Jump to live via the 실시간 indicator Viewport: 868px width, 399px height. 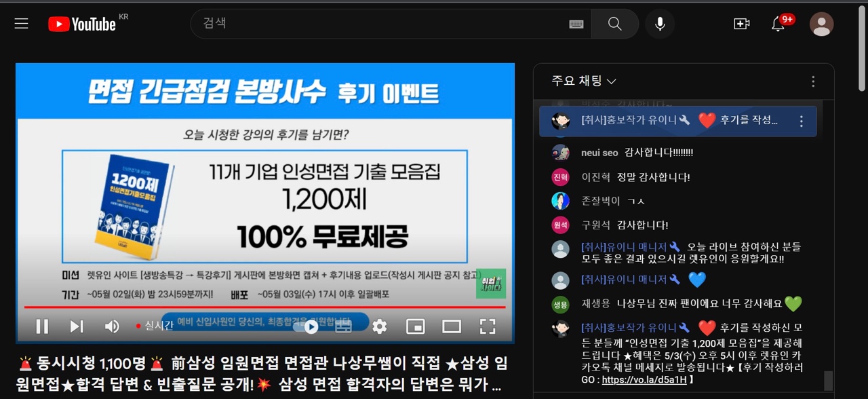click(155, 326)
